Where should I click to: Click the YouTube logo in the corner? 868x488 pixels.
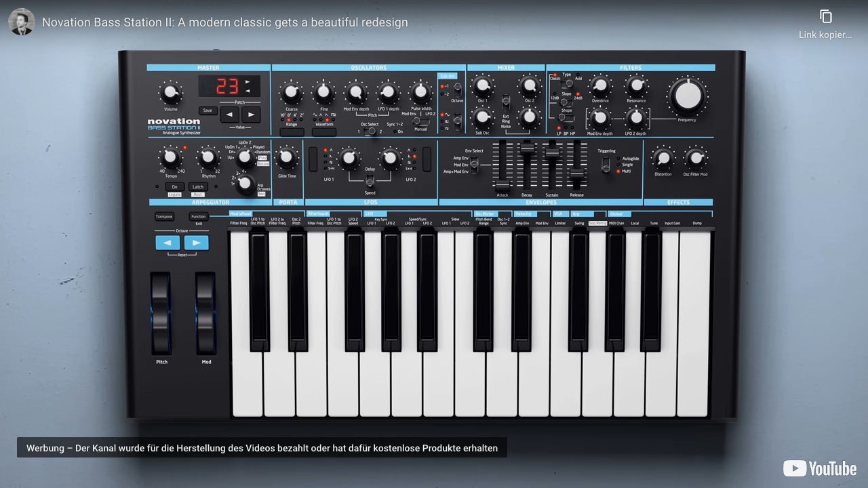click(x=820, y=468)
